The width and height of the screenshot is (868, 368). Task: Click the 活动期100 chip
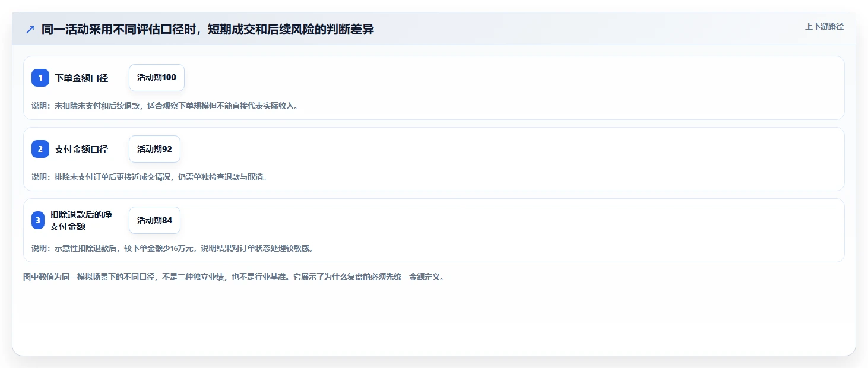pos(157,78)
